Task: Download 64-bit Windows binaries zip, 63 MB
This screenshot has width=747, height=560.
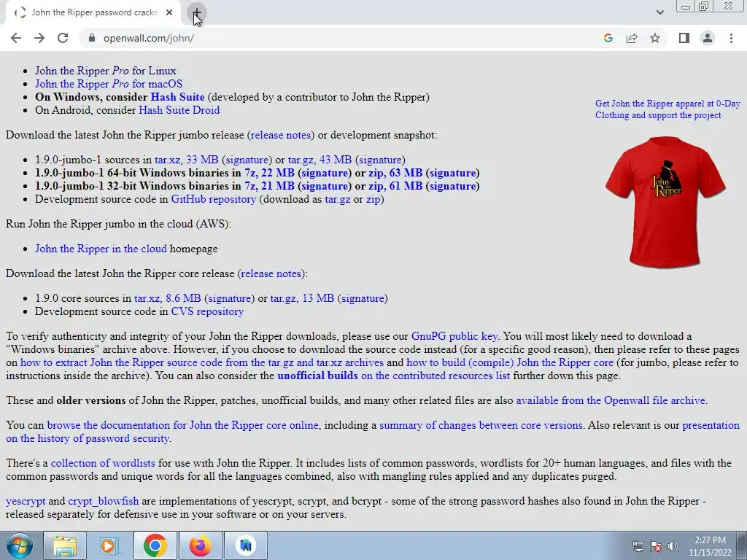Action: 395,173
